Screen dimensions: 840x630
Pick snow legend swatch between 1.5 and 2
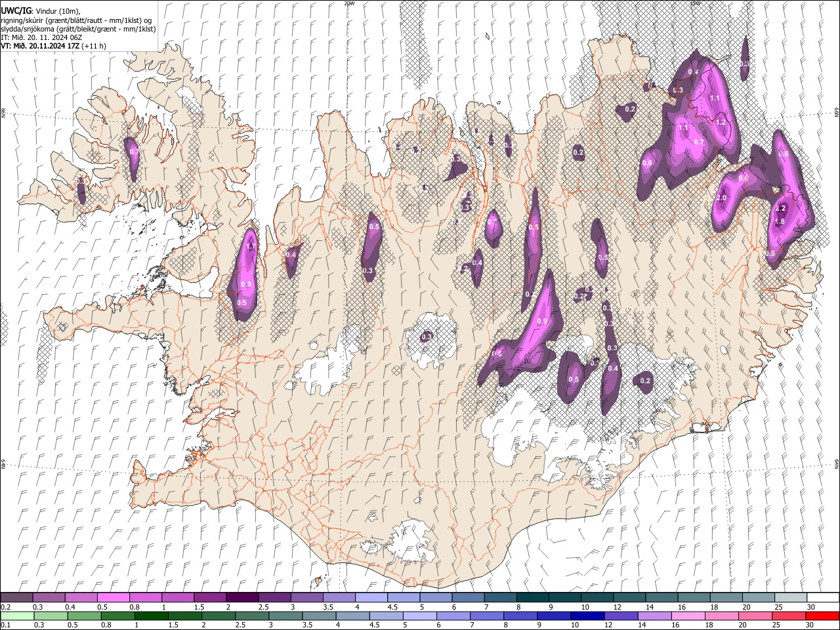[x=209, y=597]
